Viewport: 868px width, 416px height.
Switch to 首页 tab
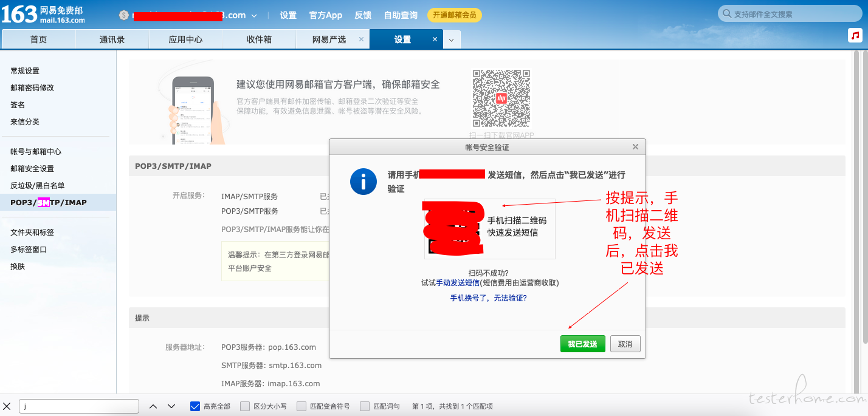click(x=39, y=39)
